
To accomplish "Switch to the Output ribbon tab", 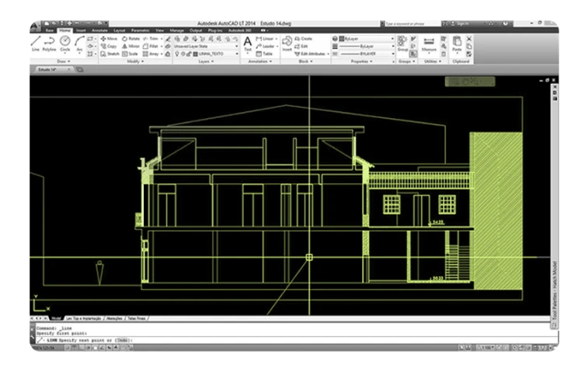I will point(196,30).
